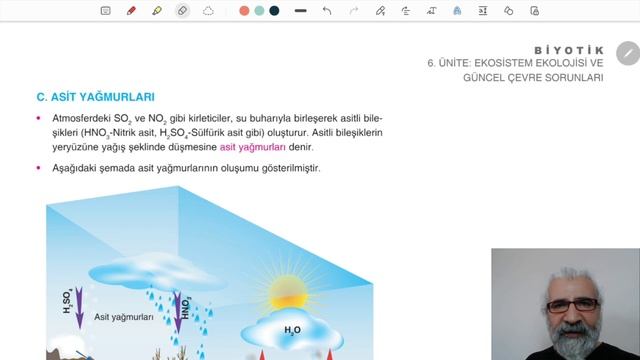Choose the dark navy color swatch

[x=274, y=11]
